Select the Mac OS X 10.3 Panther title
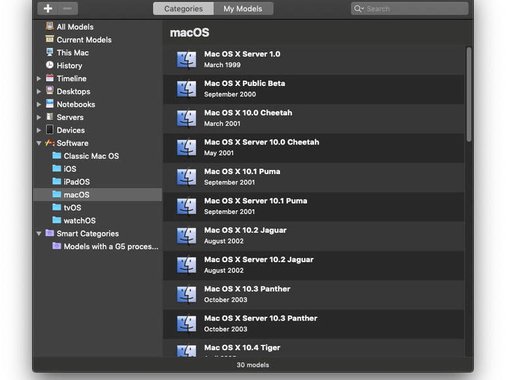 (247, 289)
